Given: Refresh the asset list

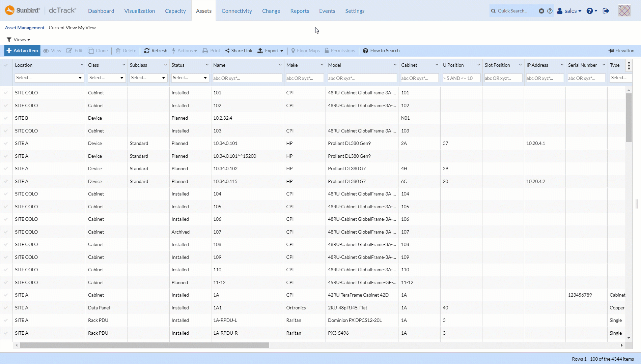Looking at the screenshot, I should tap(156, 51).
